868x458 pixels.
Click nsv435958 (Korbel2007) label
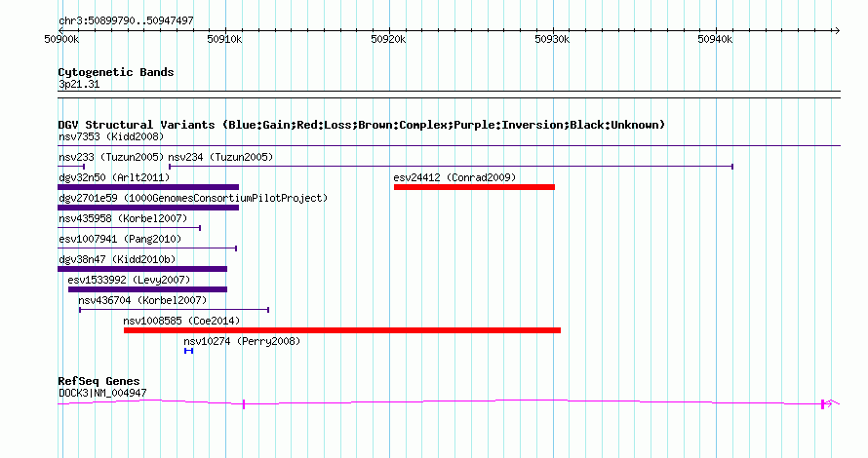click(123, 218)
